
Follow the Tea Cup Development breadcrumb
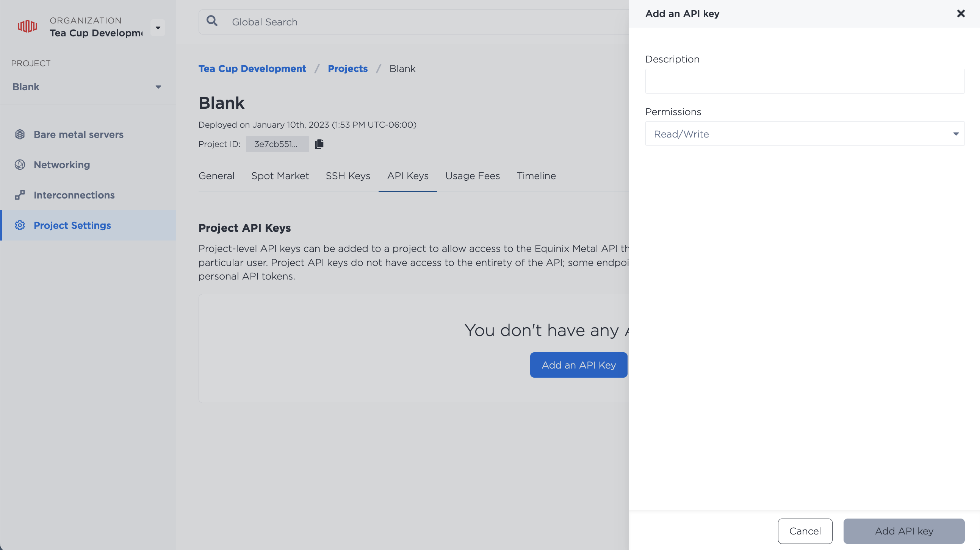(252, 69)
